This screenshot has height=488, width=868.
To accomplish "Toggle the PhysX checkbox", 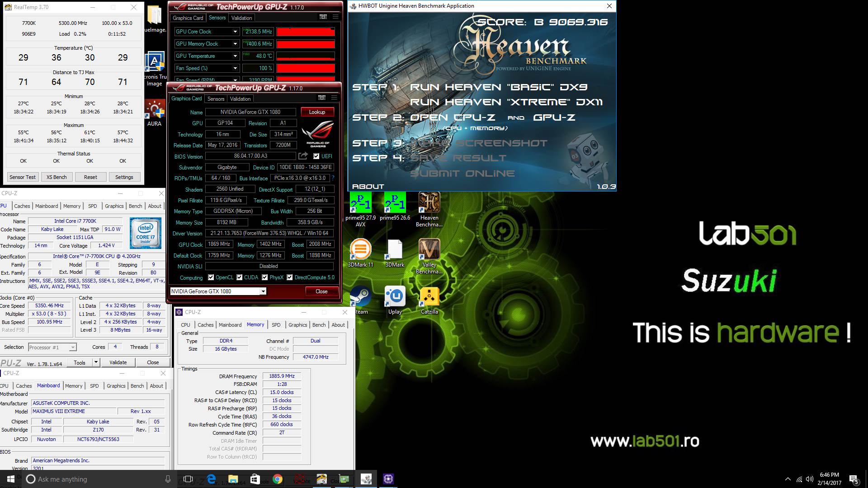I will pyautogui.click(x=265, y=277).
